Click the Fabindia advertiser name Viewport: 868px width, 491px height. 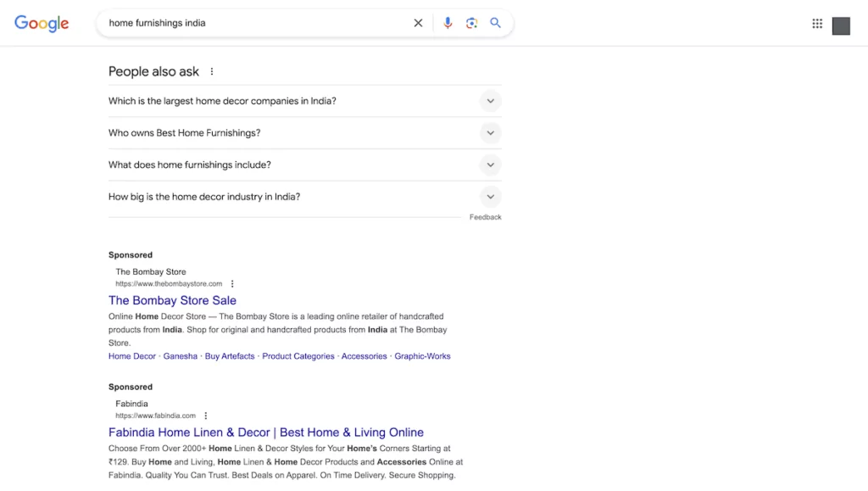click(x=131, y=404)
